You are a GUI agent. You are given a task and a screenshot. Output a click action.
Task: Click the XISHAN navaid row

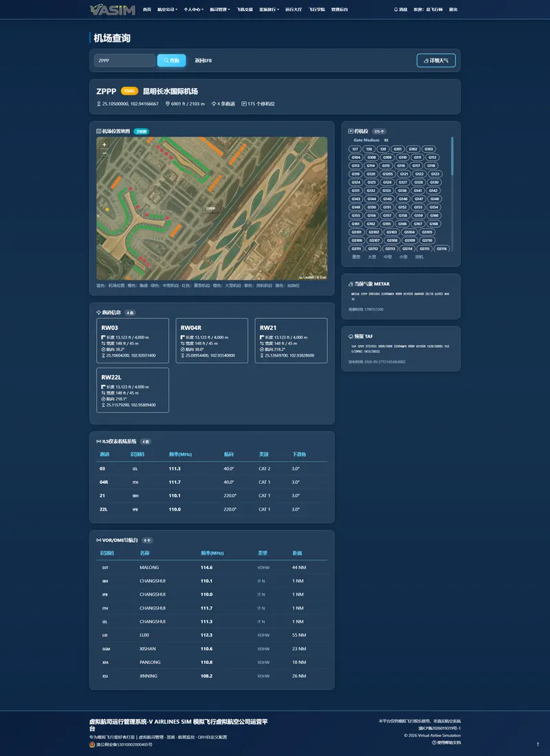click(x=212, y=649)
